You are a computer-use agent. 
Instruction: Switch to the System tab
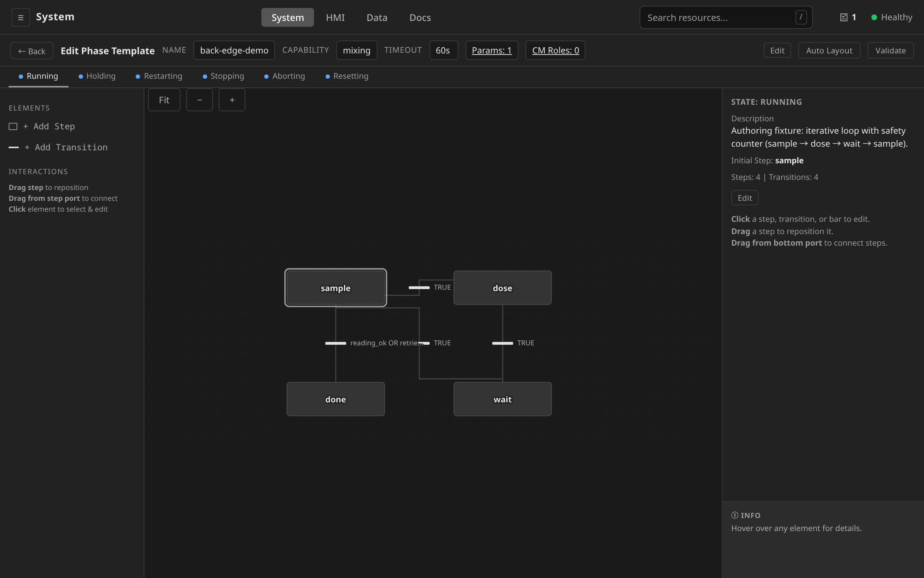[x=288, y=18]
